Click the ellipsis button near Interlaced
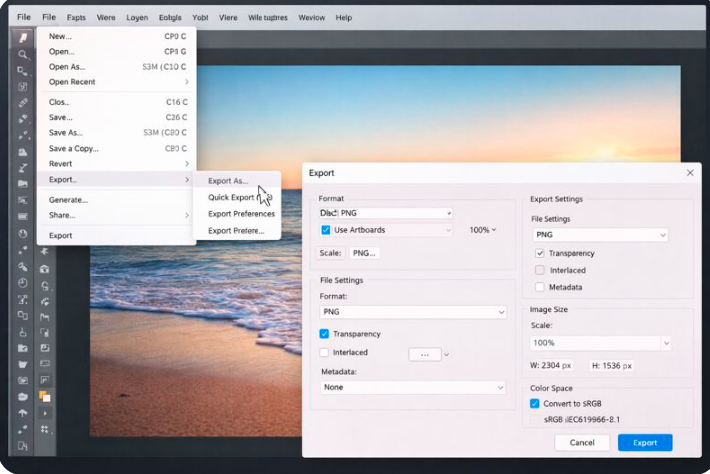Viewport: 710px width, 474px height. point(425,354)
